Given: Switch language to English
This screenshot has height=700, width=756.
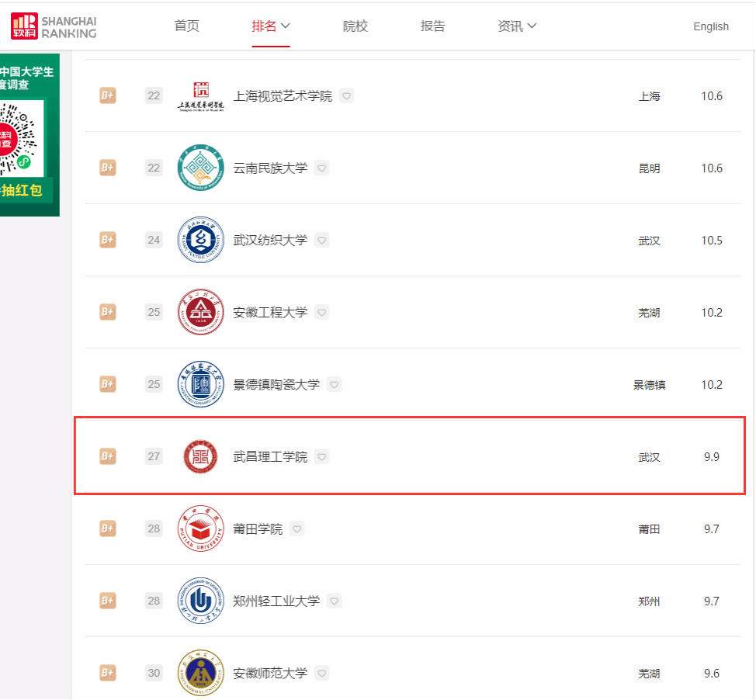Looking at the screenshot, I should (711, 26).
